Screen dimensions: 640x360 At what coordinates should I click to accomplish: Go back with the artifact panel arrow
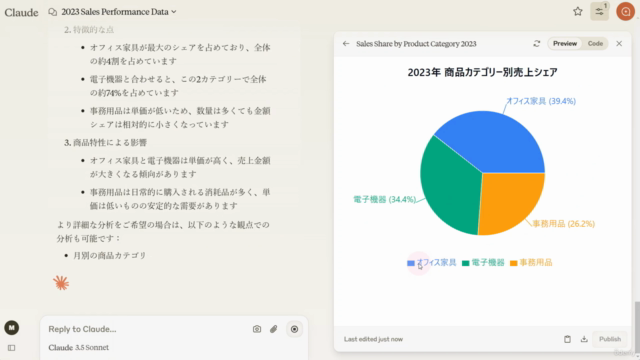tap(346, 44)
